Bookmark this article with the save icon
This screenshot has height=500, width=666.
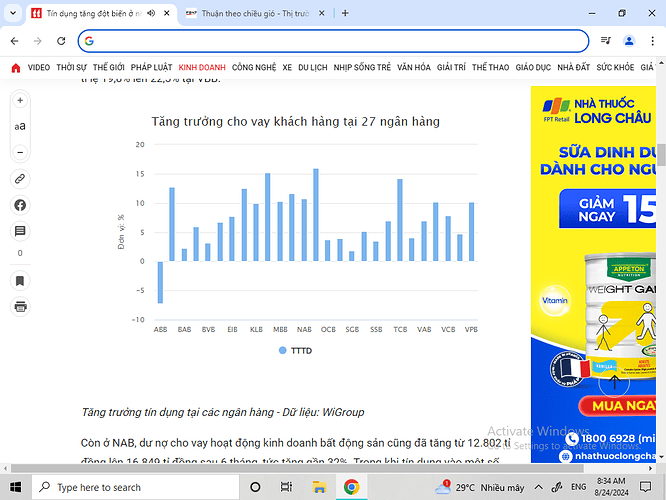click(x=20, y=281)
